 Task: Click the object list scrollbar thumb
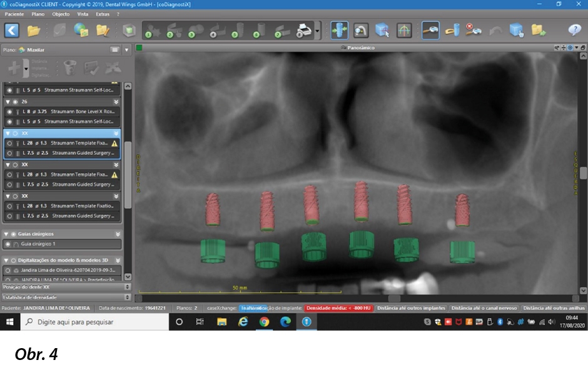(x=128, y=174)
